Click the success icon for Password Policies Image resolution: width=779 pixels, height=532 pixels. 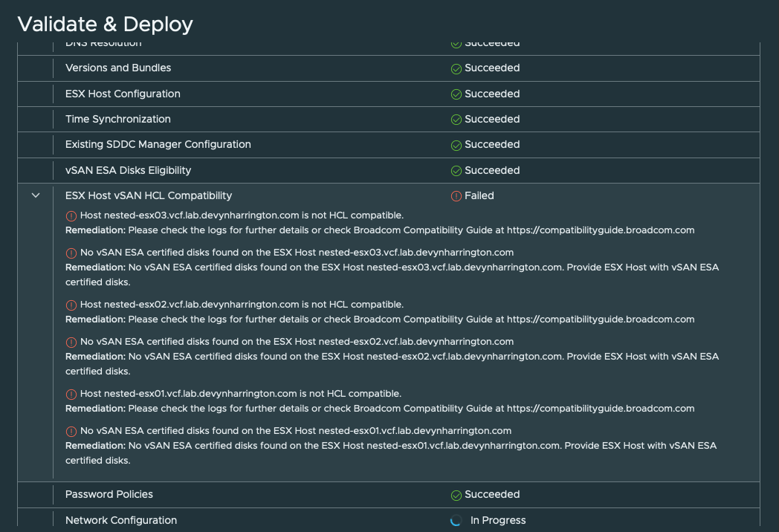(456, 496)
